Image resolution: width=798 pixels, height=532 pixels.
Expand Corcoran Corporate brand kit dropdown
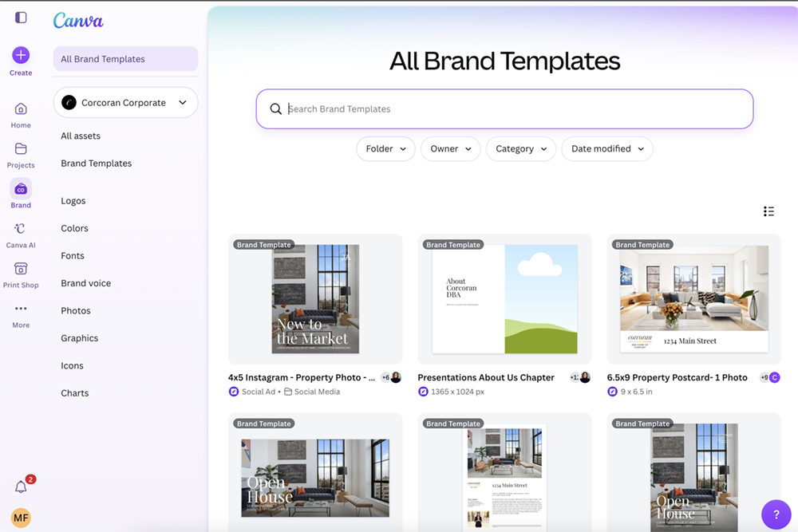(x=126, y=102)
